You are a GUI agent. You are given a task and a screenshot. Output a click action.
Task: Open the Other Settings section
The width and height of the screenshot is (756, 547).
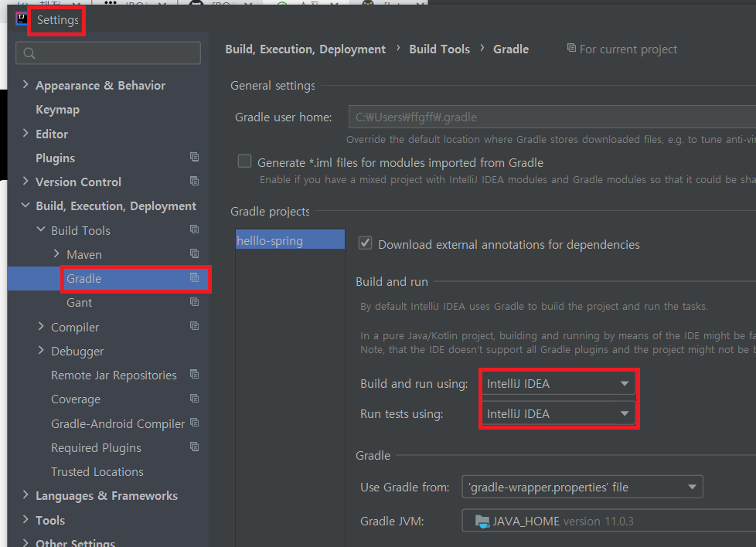[75, 542]
